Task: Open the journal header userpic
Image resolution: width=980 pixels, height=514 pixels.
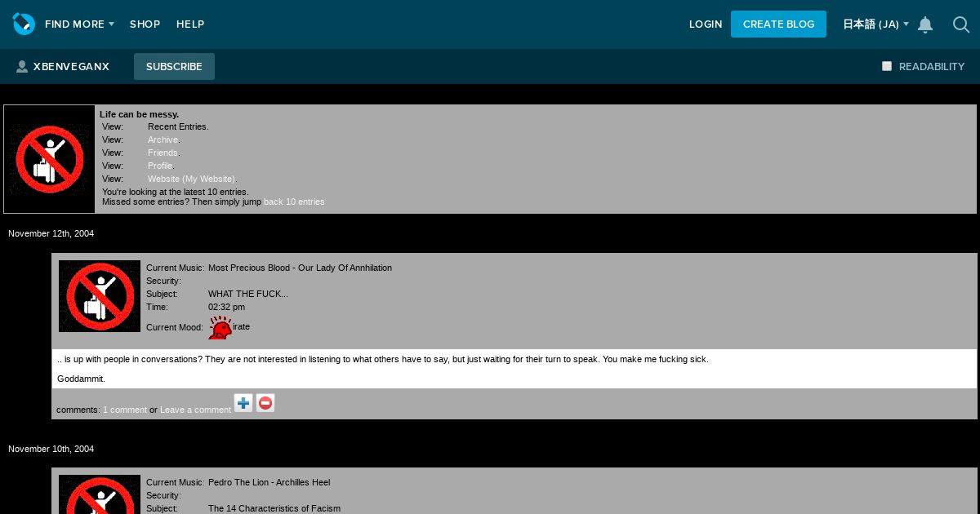Action: pos(49,159)
